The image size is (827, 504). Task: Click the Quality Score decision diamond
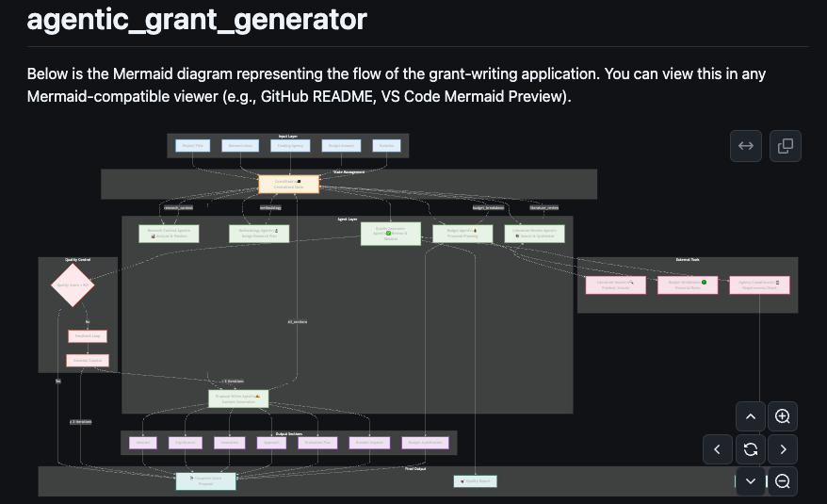click(73, 285)
